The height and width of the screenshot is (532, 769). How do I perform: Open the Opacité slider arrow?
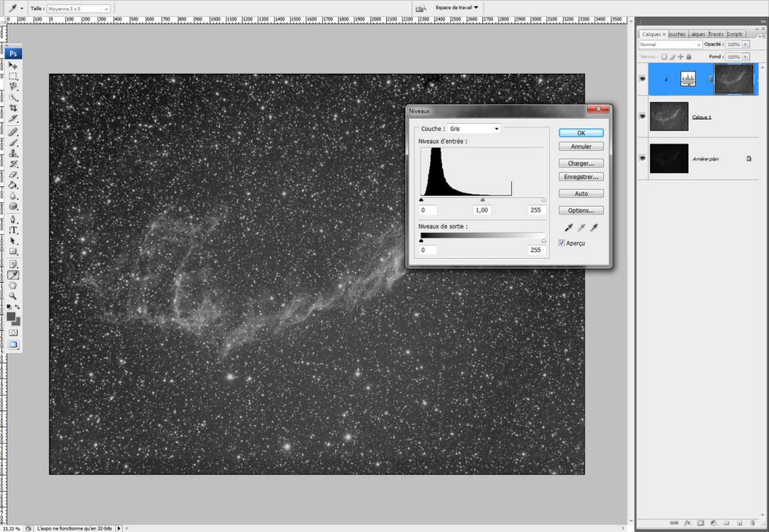(x=745, y=44)
